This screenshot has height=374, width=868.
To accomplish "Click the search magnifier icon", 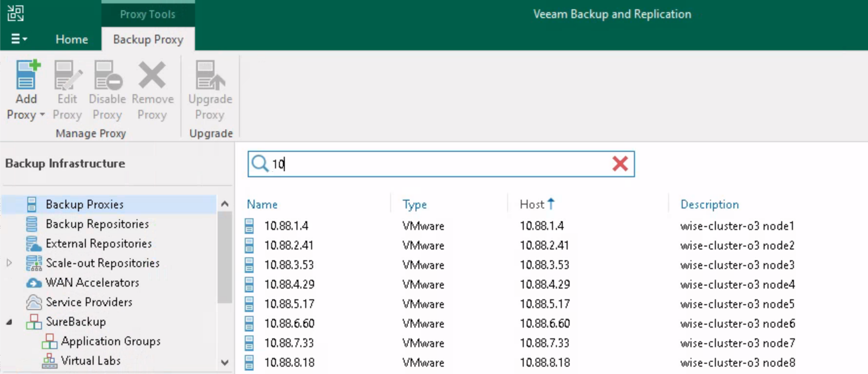I will click(x=260, y=164).
